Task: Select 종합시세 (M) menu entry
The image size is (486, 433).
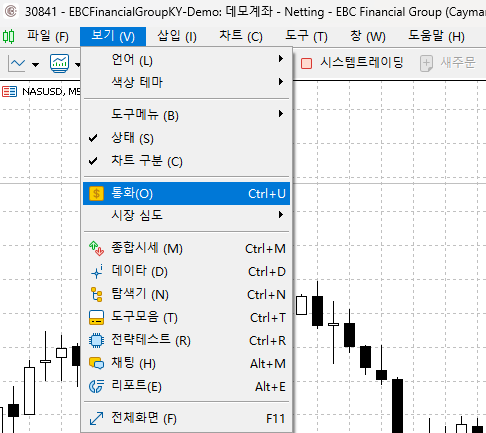Action: tap(187, 249)
